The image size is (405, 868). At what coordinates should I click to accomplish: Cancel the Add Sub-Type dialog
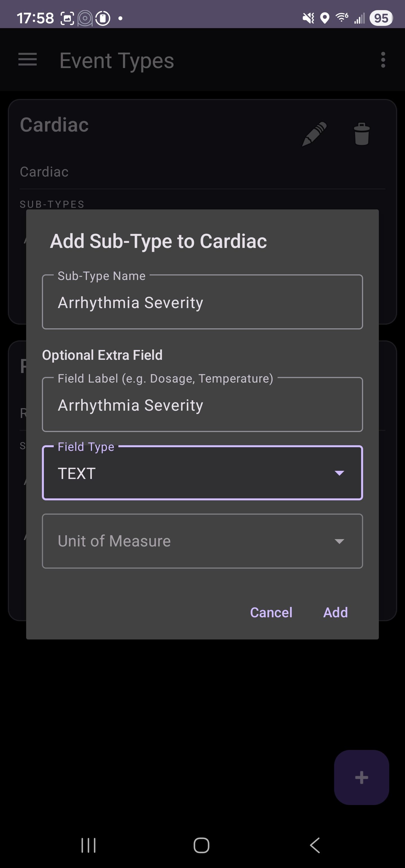tap(271, 612)
